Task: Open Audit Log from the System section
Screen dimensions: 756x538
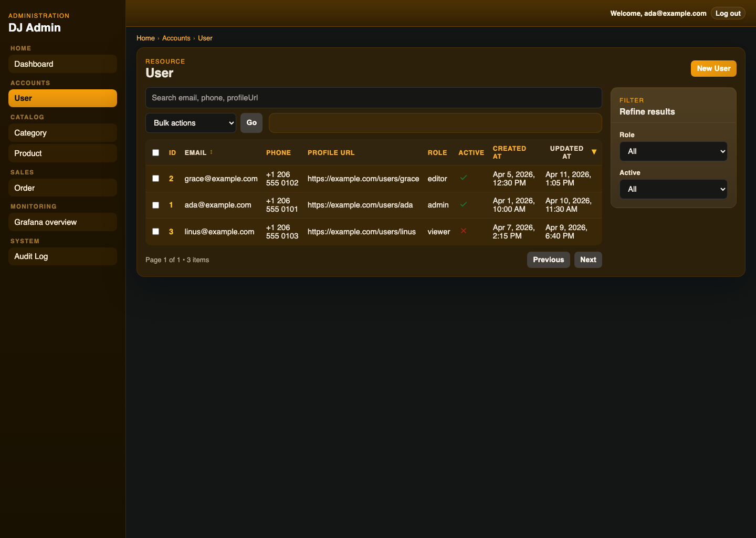Action: 62,256
